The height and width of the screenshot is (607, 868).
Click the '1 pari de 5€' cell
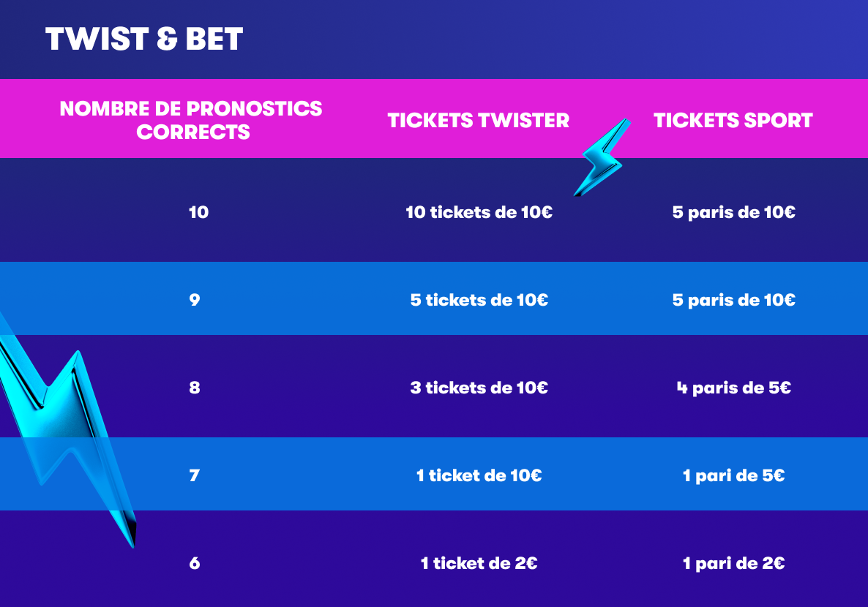733,475
